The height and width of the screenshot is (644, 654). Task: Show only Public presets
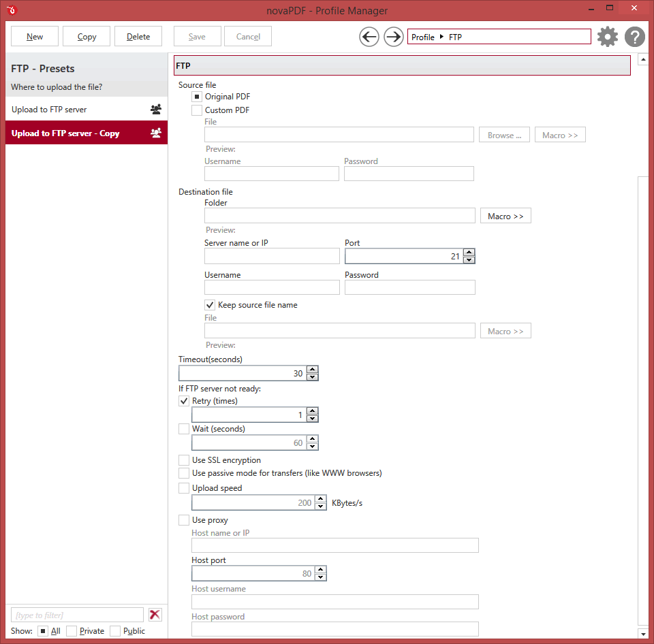pyautogui.click(x=115, y=631)
